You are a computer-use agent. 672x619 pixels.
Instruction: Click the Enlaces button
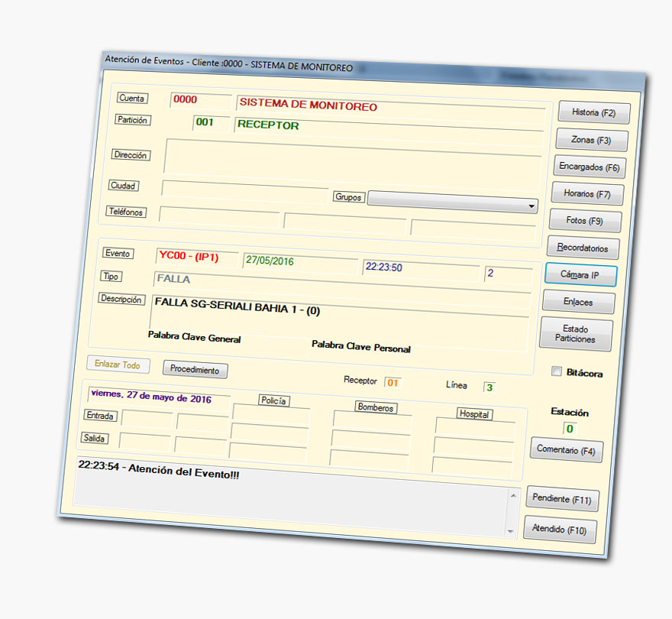click(577, 302)
